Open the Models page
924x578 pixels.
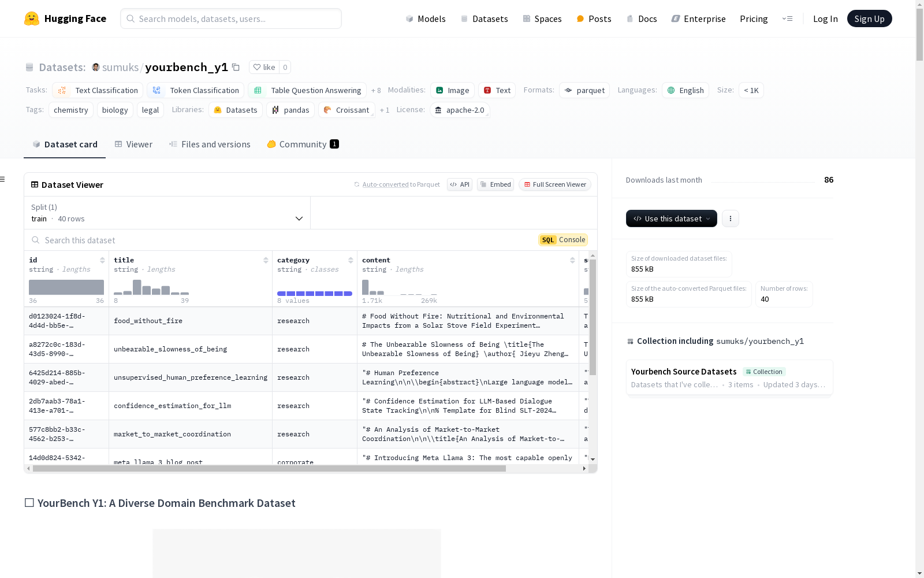[x=426, y=18]
